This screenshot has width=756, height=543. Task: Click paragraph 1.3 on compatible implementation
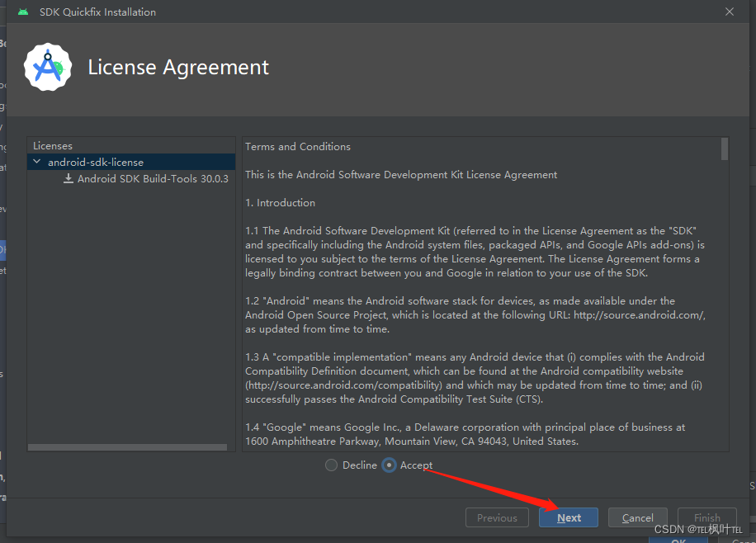(x=475, y=378)
